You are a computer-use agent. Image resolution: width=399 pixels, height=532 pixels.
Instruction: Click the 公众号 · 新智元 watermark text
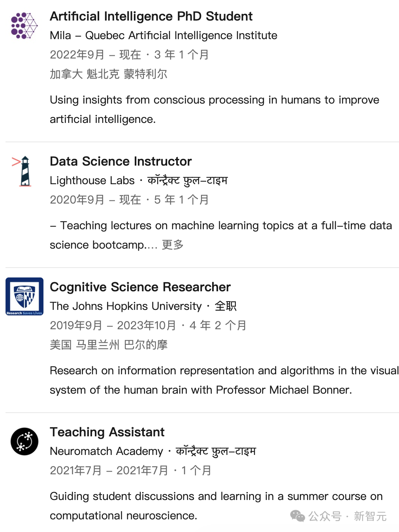(x=347, y=516)
